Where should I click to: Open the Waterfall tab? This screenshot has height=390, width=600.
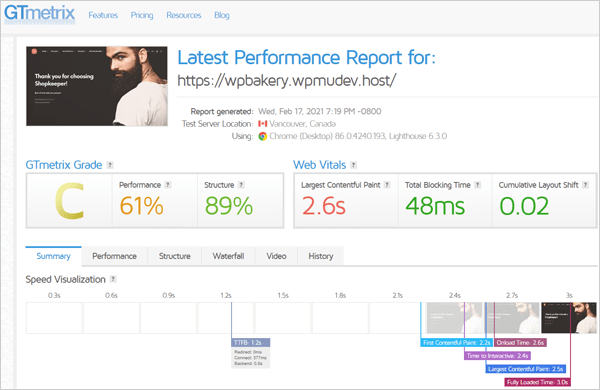(x=228, y=256)
